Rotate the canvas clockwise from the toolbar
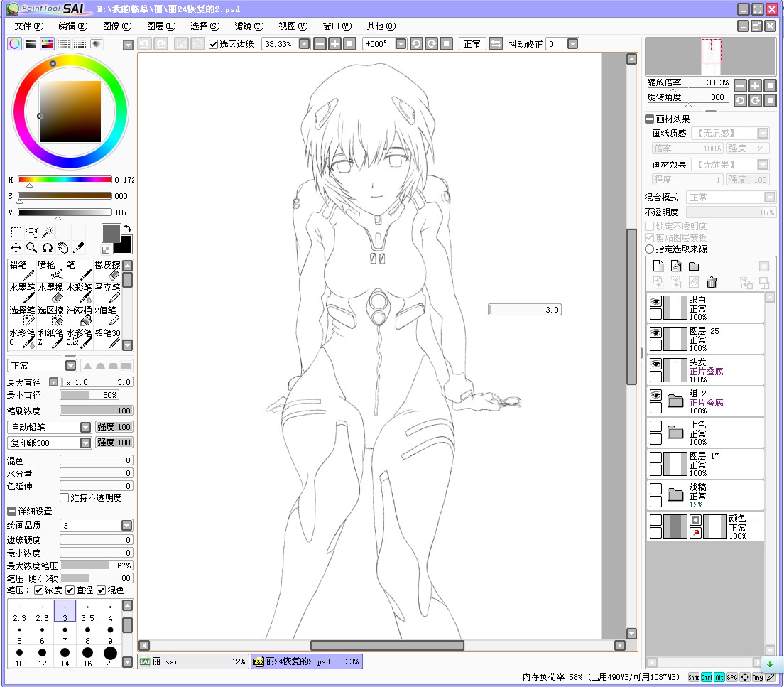 point(432,44)
